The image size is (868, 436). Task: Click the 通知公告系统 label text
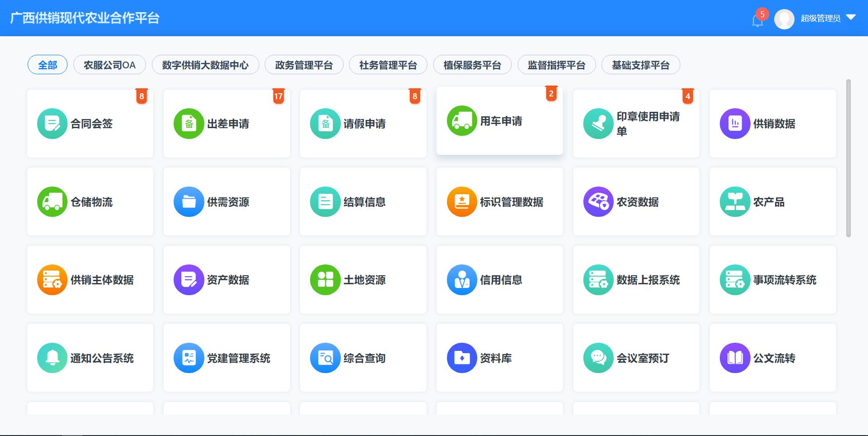pyautogui.click(x=102, y=358)
